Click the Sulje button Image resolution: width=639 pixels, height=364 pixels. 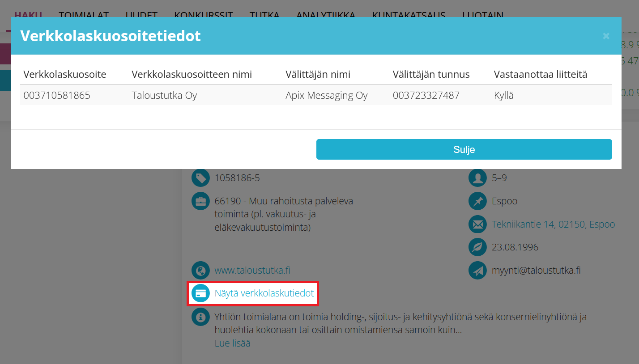464,149
